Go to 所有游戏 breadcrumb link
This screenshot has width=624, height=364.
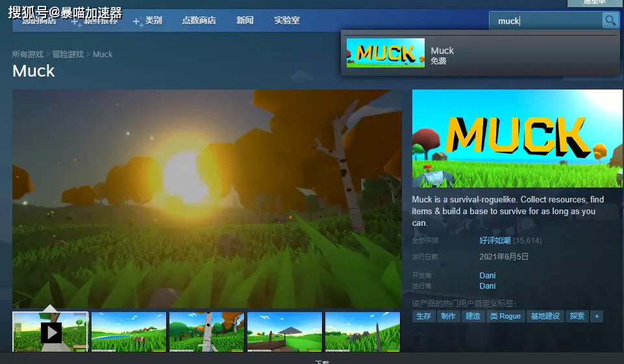(27, 54)
